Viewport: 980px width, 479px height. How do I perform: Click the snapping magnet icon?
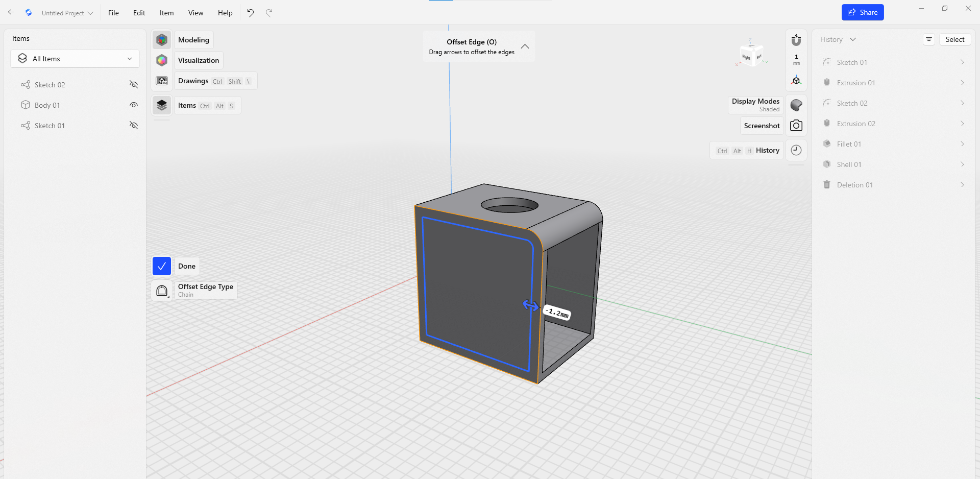pyautogui.click(x=796, y=40)
